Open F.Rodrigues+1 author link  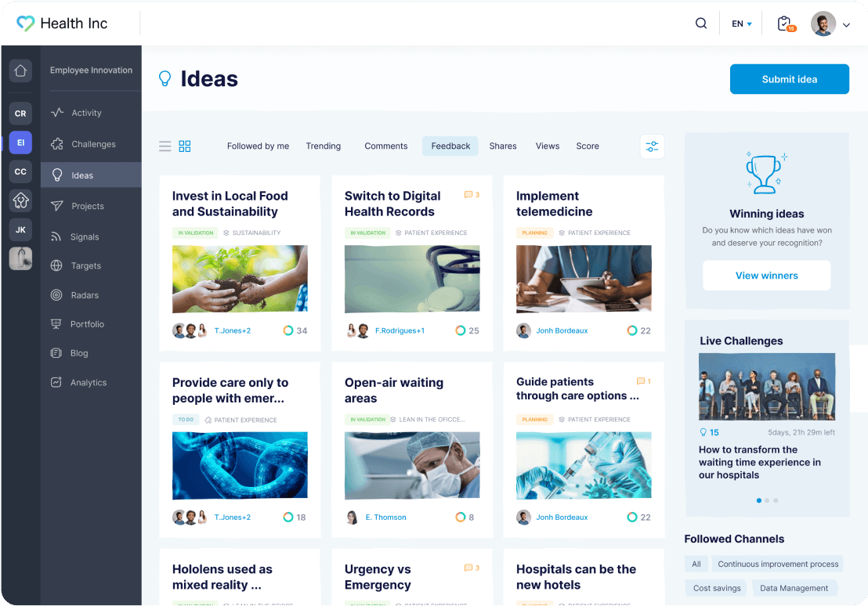pos(400,330)
